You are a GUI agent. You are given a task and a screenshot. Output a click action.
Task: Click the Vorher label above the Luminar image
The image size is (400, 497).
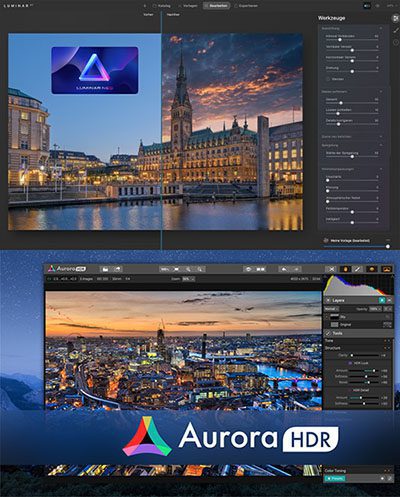[148, 15]
